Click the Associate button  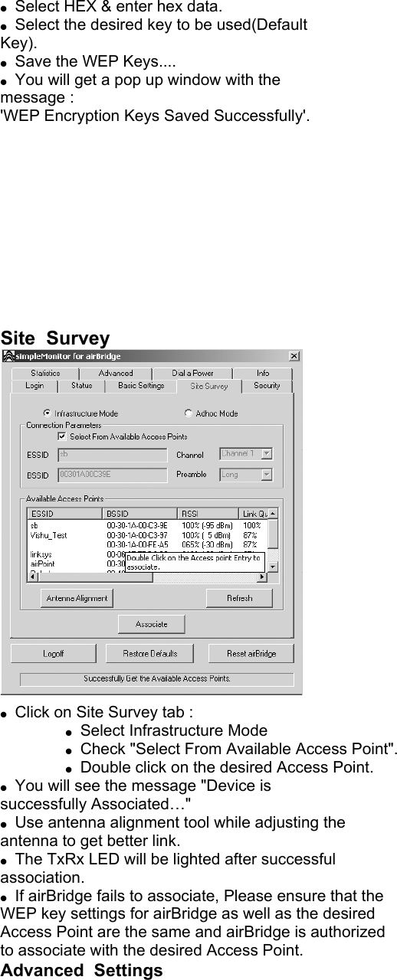151,624
